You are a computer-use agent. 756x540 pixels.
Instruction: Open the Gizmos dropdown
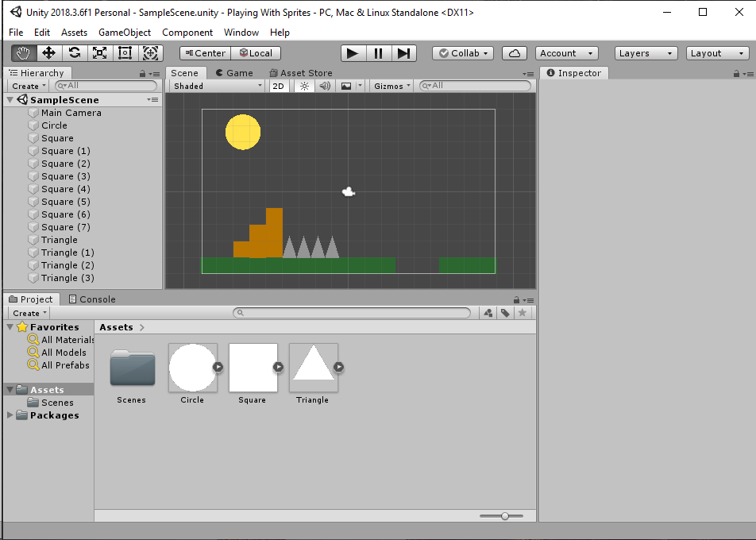[391, 85]
